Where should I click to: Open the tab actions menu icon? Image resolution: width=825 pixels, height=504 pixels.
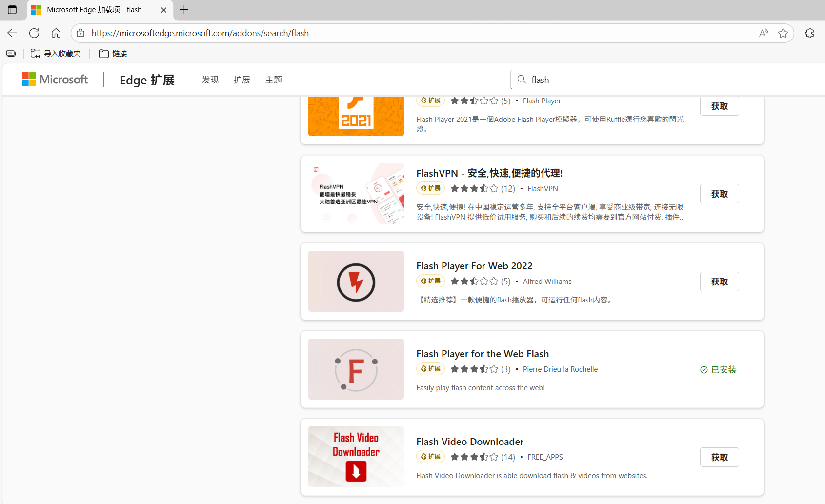tap(12, 10)
